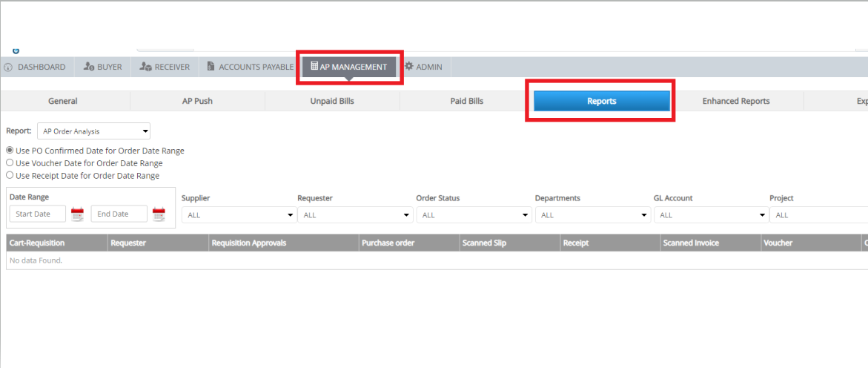Open the Dashboard menu item
The height and width of the screenshot is (368, 868).
[x=36, y=67]
